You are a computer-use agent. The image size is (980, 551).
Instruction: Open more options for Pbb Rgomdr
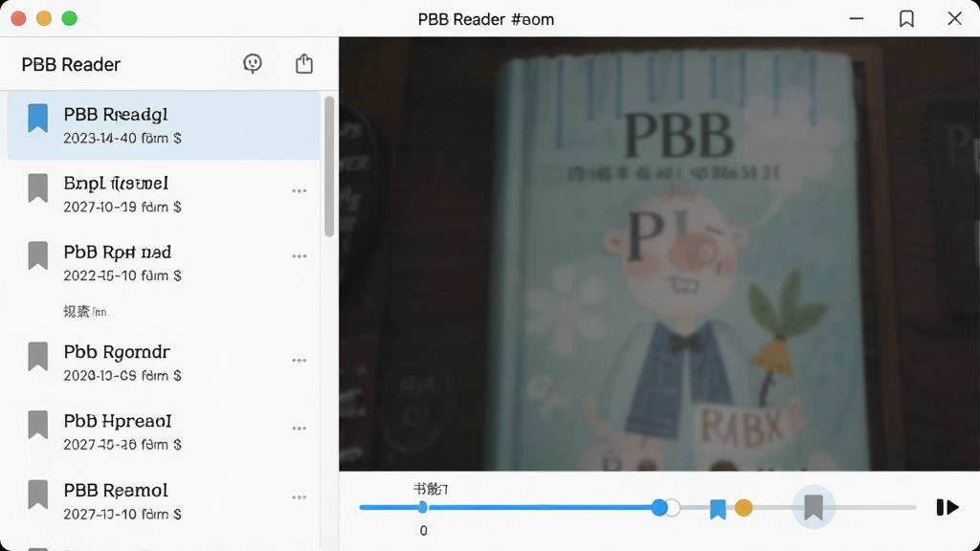(300, 361)
